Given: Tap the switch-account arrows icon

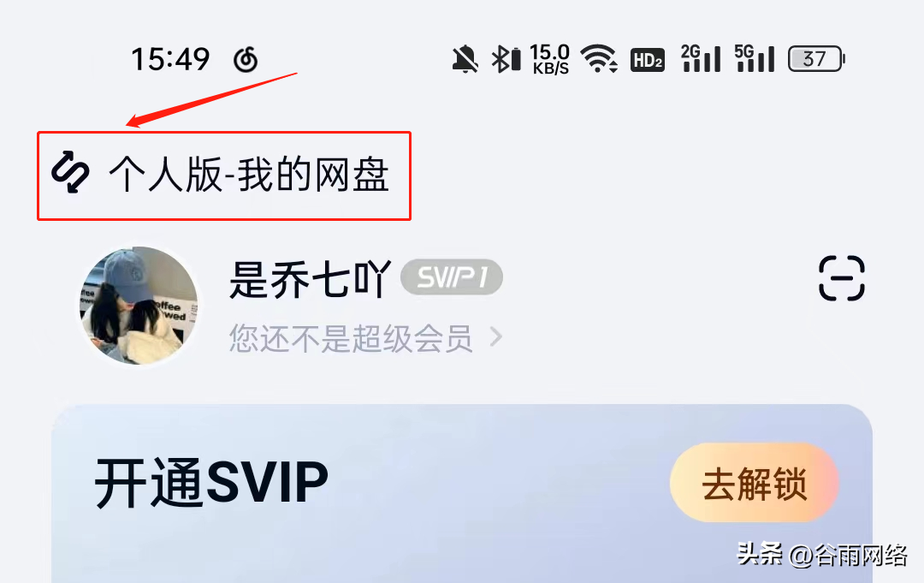Looking at the screenshot, I should click(70, 172).
